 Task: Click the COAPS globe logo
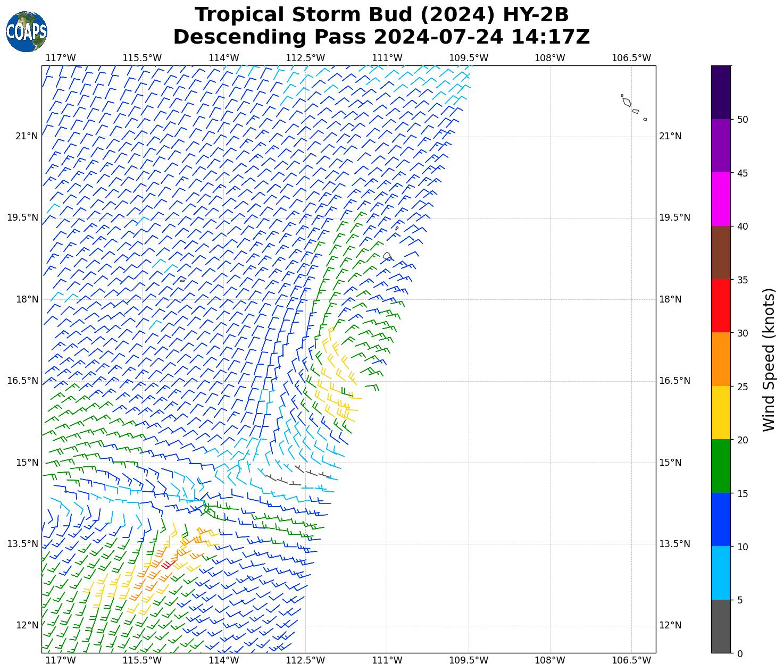pos(27,32)
